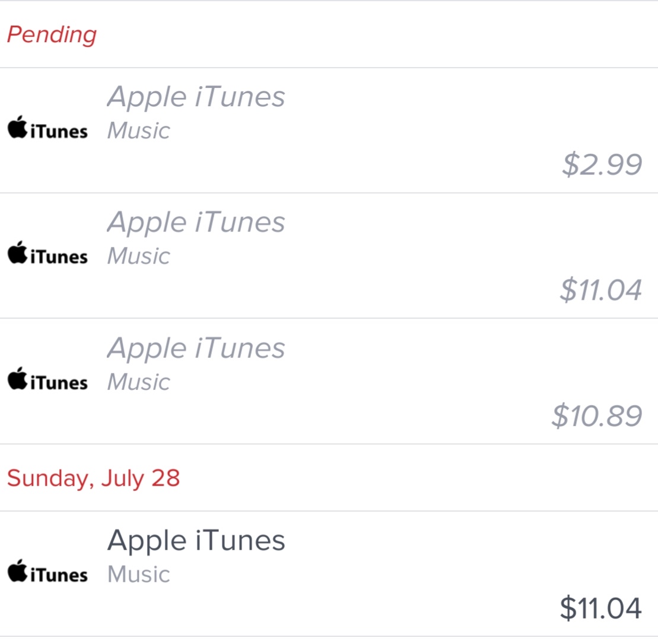The height and width of the screenshot is (644, 658).
Task: Tap the $2.99 pending amount
Action: tap(602, 164)
